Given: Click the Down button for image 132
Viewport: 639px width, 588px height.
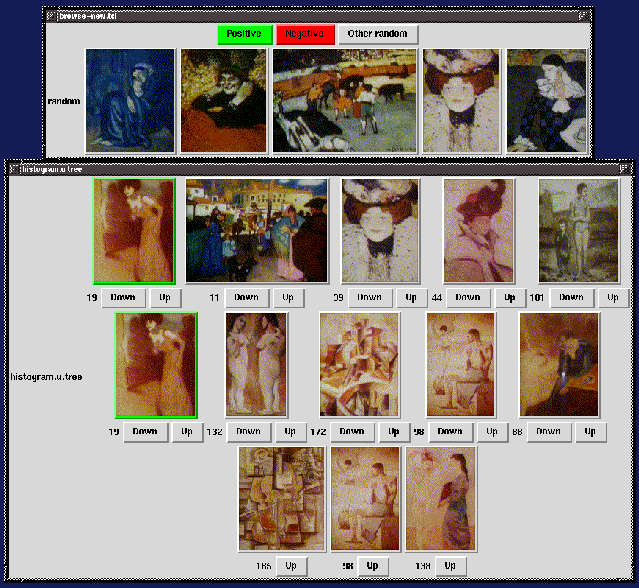Looking at the screenshot, I should [x=249, y=432].
